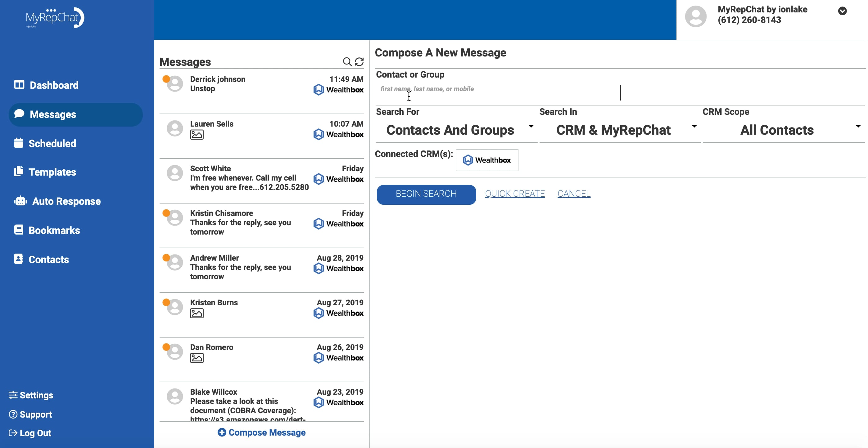Click the Templates documents icon

pyautogui.click(x=19, y=172)
